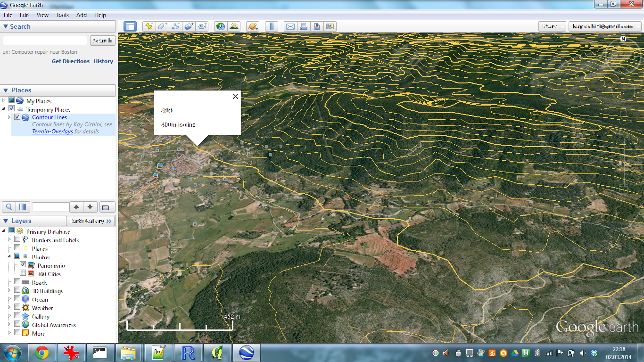Toggle sunlight across the landscape
Viewport: 644px width, 362px height.
(234, 26)
